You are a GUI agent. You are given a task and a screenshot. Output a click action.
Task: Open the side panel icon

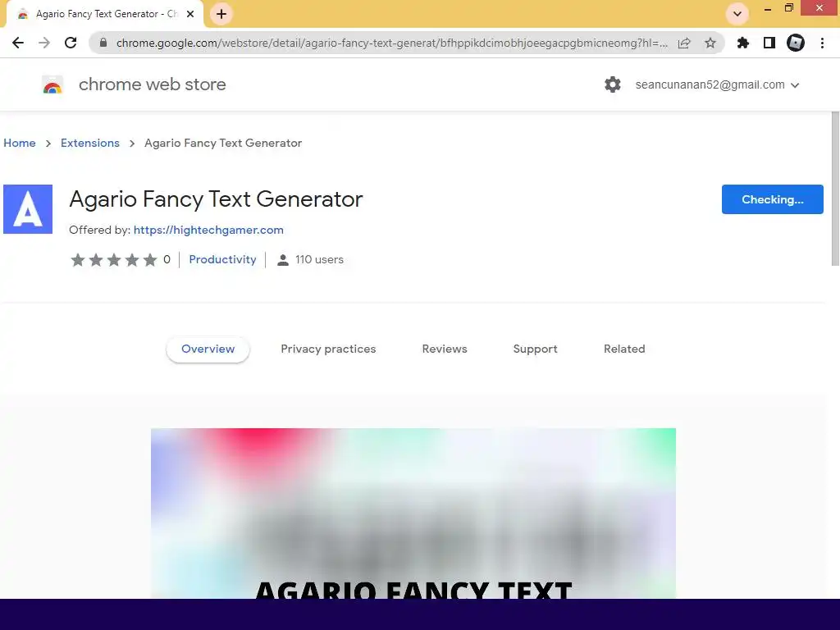pos(769,43)
